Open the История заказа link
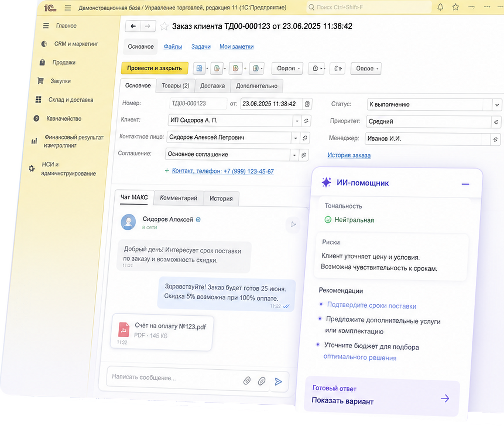 349,155
